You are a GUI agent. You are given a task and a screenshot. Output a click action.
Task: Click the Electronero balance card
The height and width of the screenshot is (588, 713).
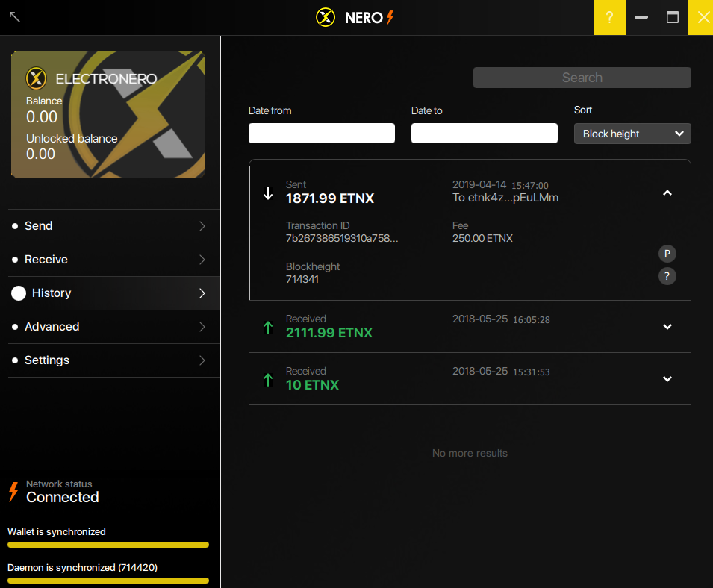pos(108,114)
